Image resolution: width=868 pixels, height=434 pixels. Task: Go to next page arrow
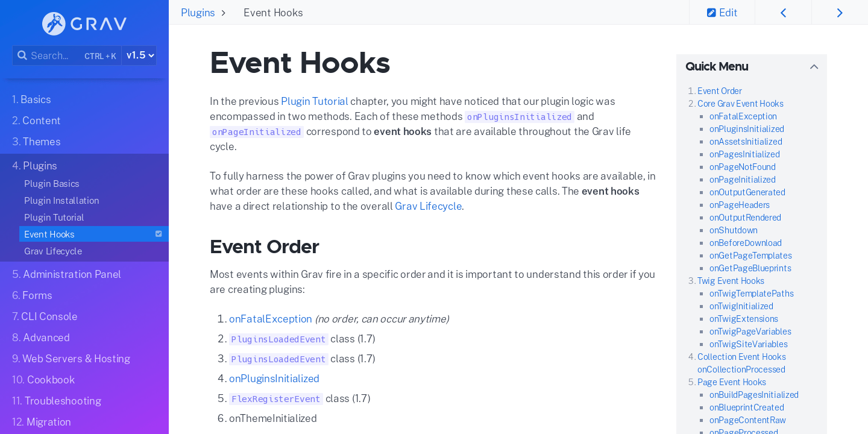pyautogui.click(x=840, y=13)
